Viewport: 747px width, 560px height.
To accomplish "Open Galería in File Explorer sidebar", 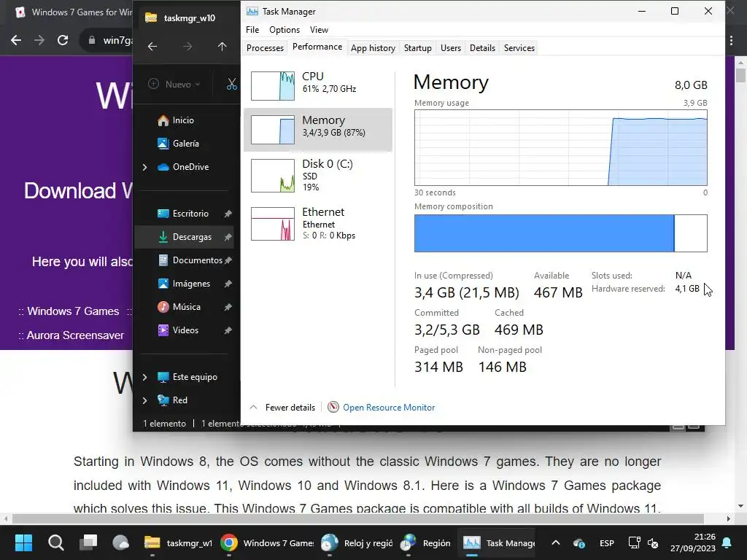I will tap(183, 144).
